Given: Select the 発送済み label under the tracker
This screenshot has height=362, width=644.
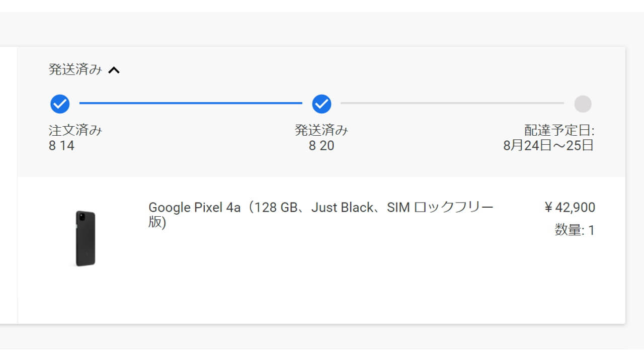Looking at the screenshot, I should (321, 131).
